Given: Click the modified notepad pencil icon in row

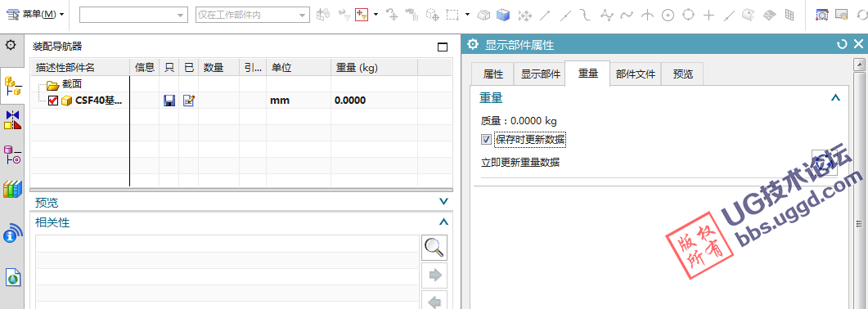Looking at the screenshot, I should [x=189, y=101].
